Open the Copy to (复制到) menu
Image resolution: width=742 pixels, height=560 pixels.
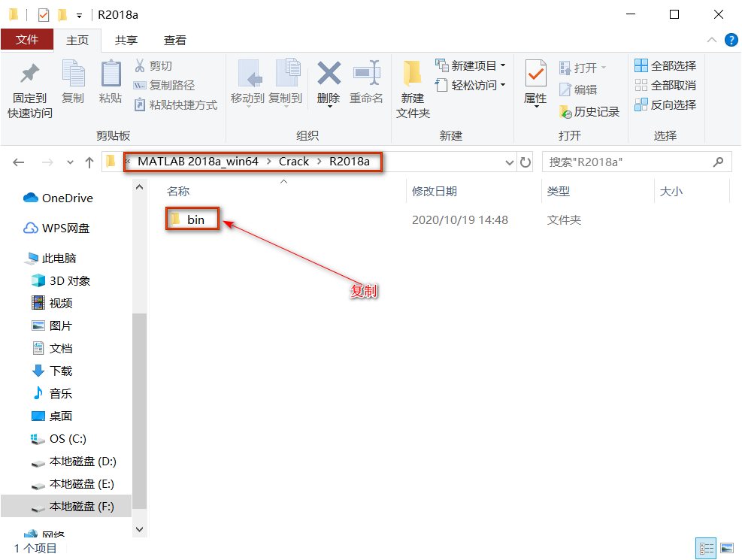[x=286, y=83]
